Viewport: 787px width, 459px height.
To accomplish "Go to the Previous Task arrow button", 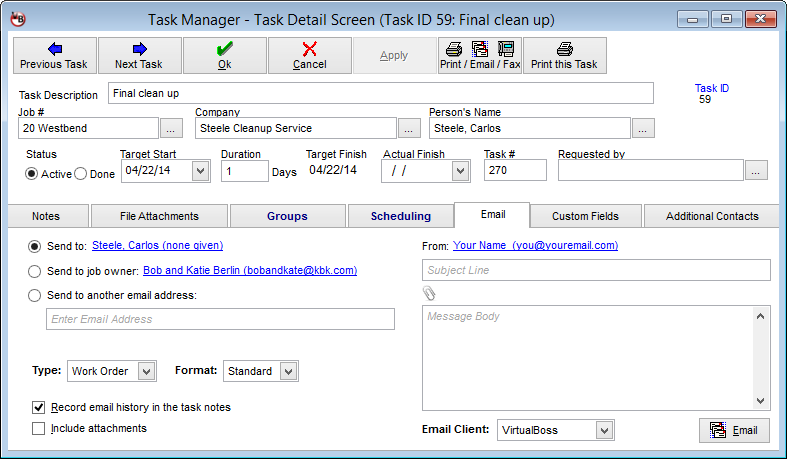I will [54, 55].
